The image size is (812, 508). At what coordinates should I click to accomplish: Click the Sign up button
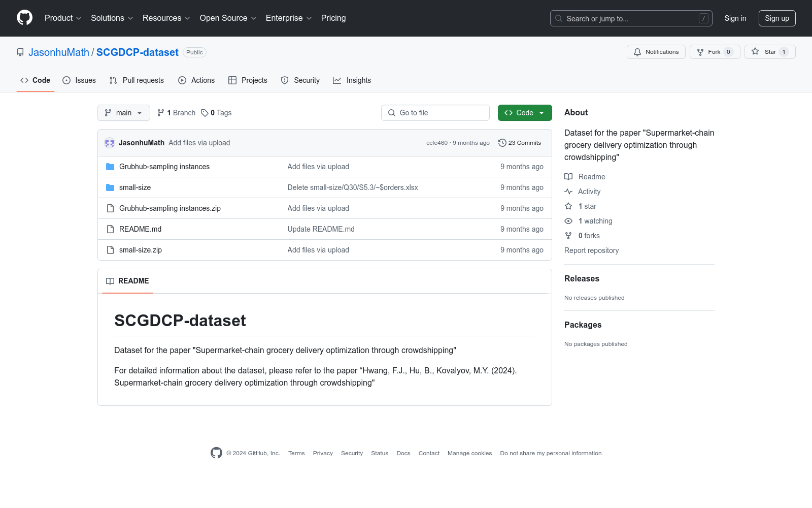click(777, 18)
